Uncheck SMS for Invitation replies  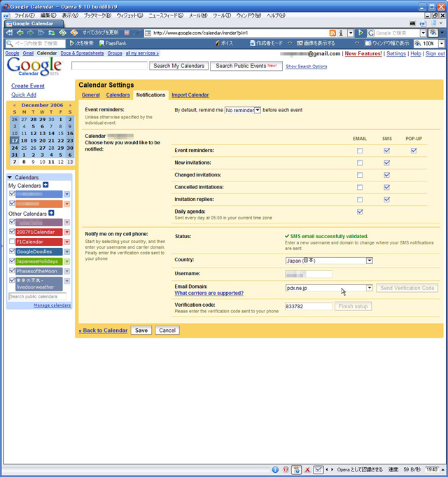point(386,199)
